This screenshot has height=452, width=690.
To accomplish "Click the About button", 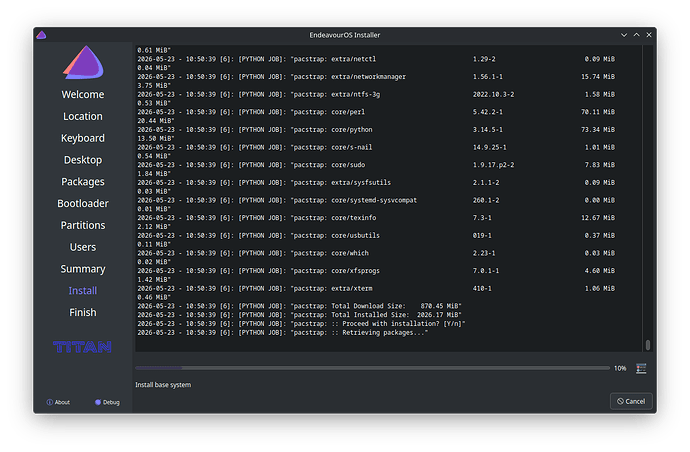I will tap(58, 402).
